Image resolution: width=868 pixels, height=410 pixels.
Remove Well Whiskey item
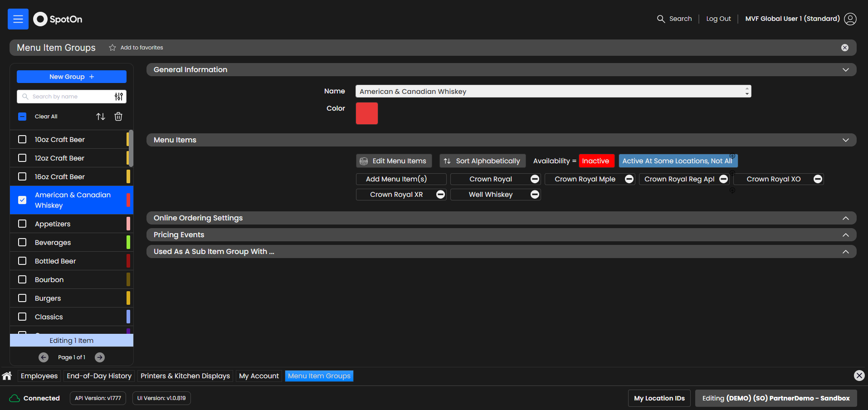[x=535, y=195]
